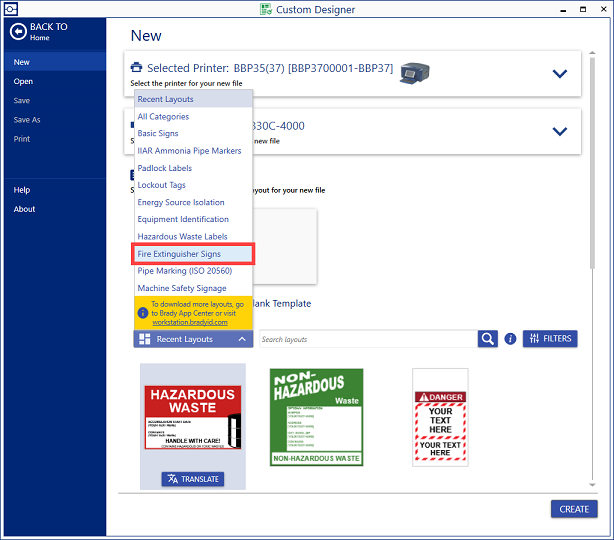Select Pipe Marking (ISO 20560) category
The image size is (614, 540).
coord(186,271)
